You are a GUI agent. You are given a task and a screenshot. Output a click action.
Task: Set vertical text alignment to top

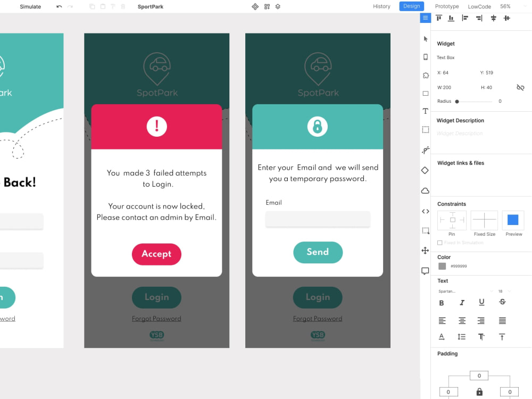[502, 337]
